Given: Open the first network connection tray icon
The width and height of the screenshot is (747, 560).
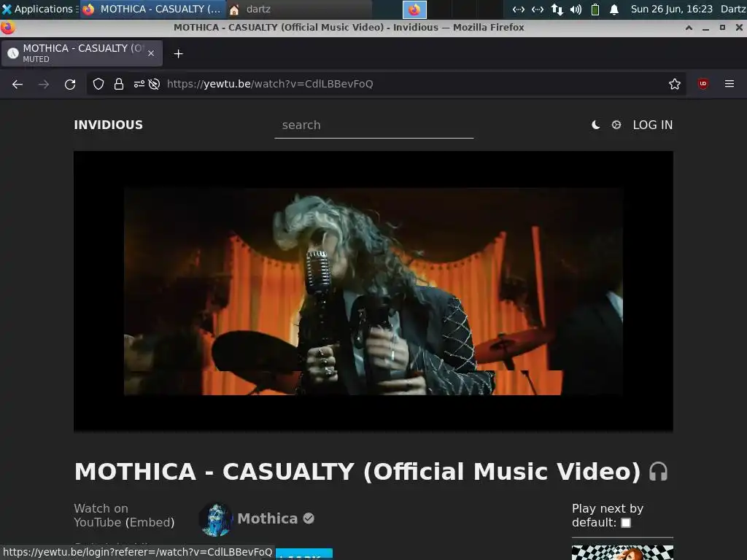Looking at the screenshot, I should click(x=519, y=9).
